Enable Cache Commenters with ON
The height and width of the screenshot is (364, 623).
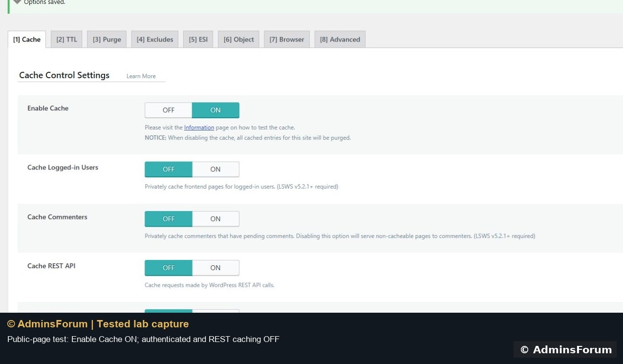(215, 219)
